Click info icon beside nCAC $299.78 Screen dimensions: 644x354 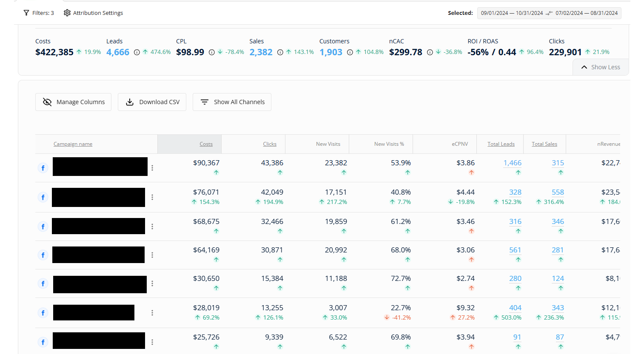tap(430, 52)
